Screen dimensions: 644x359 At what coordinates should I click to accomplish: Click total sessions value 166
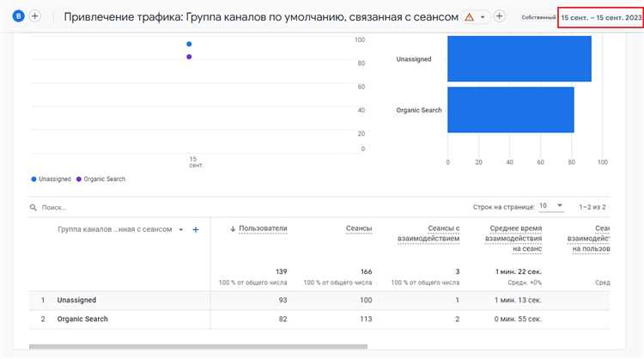tap(366, 271)
